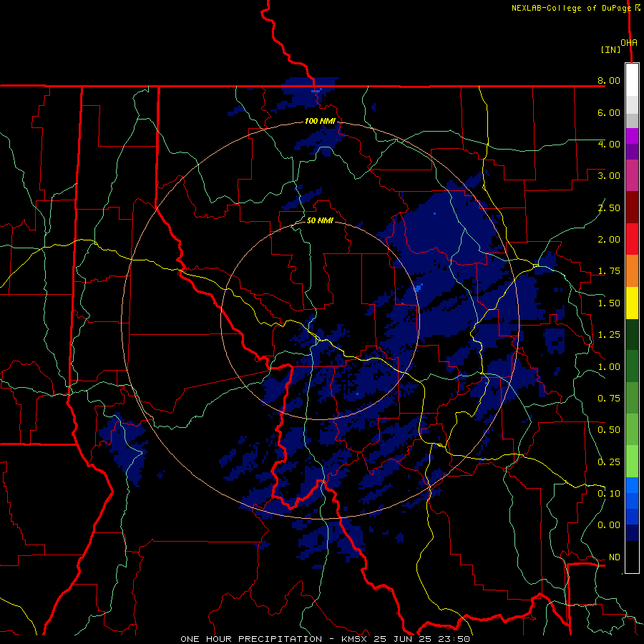Screen dimensions: 644x644
Task: Click the 0.75 legend value
Action: [609, 399]
